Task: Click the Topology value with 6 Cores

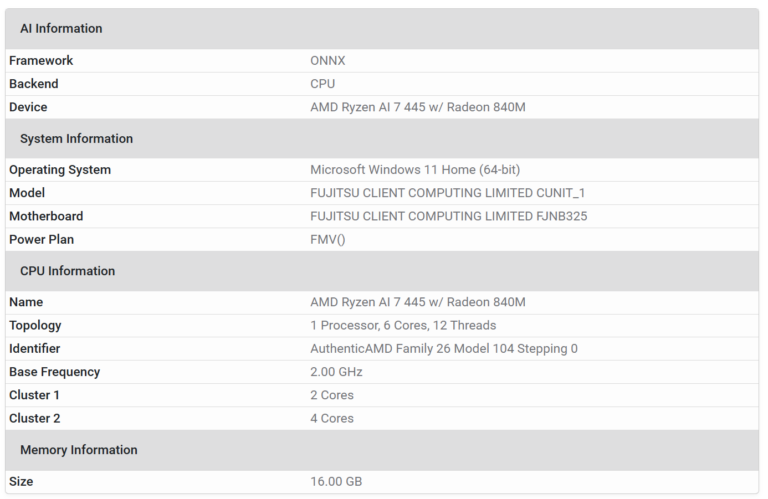Action: [x=403, y=325]
